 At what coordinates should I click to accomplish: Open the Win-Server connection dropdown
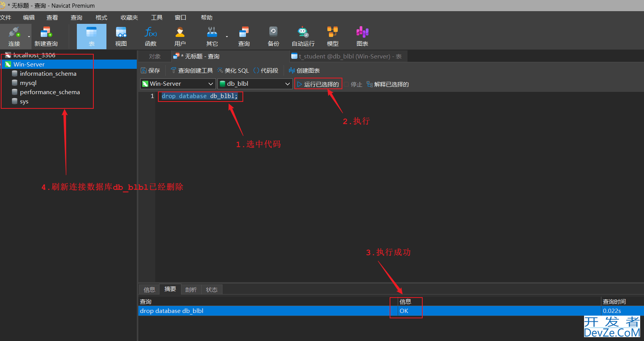(x=178, y=83)
